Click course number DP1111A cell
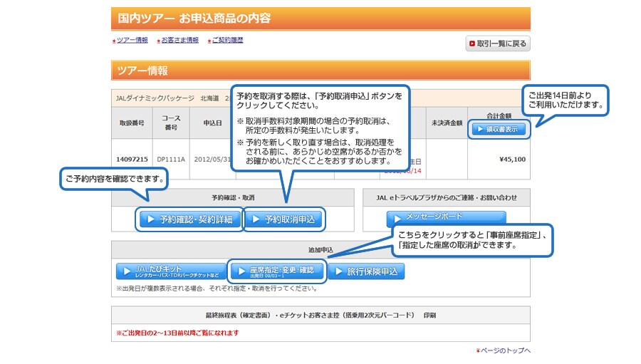This screenshot has width=641, height=364. (x=171, y=160)
